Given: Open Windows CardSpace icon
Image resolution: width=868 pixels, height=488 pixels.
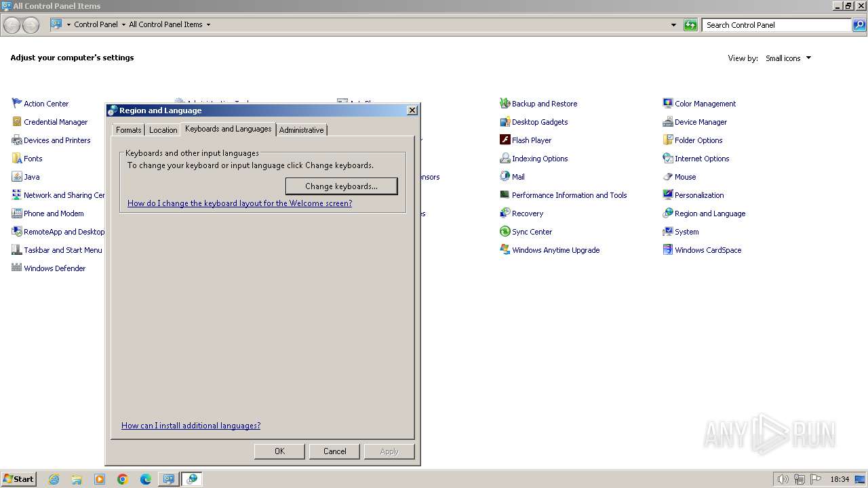Looking at the screenshot, I should 668,250.
